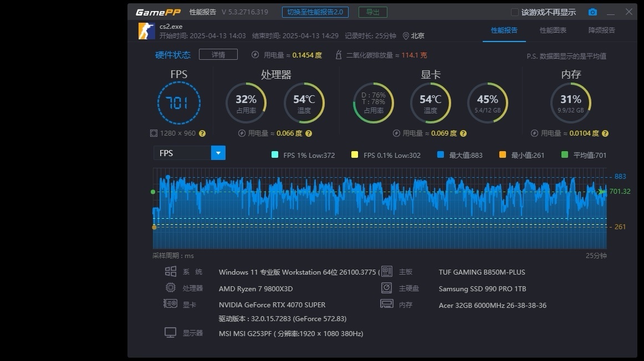Screen dimensions: 644x361
Task: Click the monitor icon in specs list
Action: [x=171, y=333]
